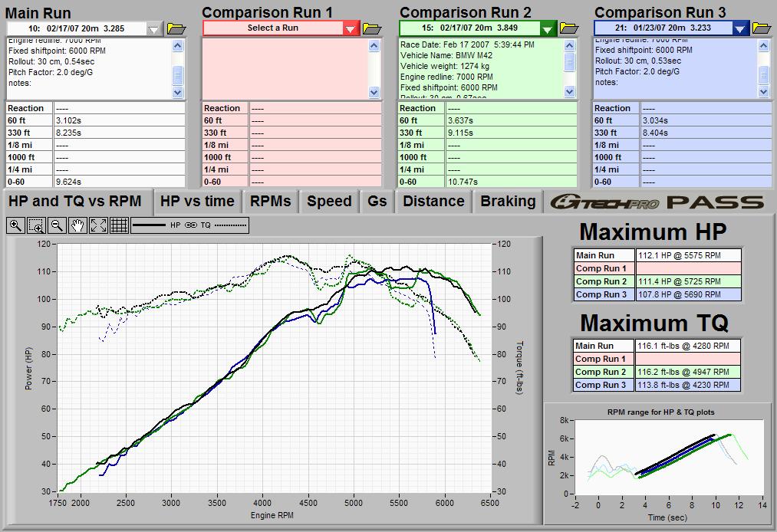Switch to the Gs tab
Screen dimensions: 777x532
377,202
